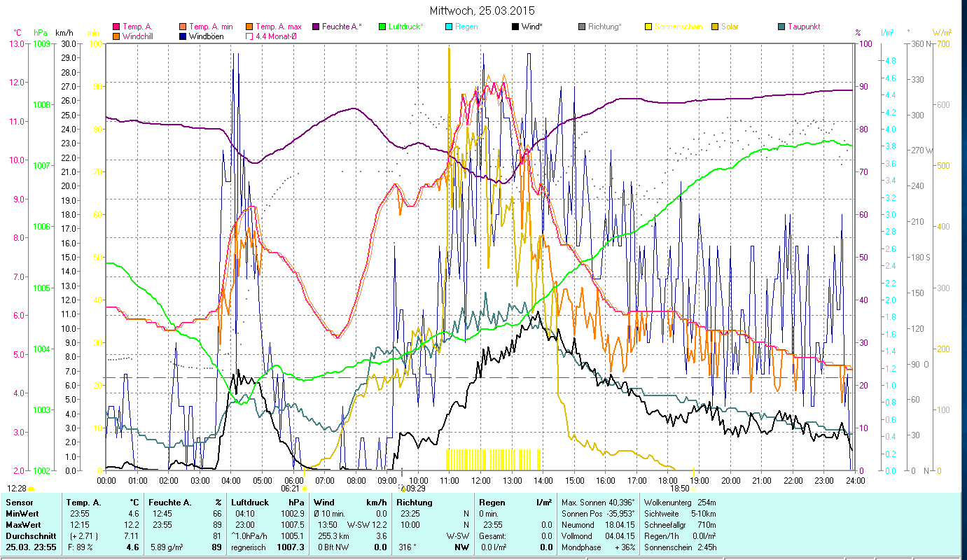Click the 'Max. Sonnen 40,396°' entry
This screenshot has height=560, width=967.
click(598, 503)
